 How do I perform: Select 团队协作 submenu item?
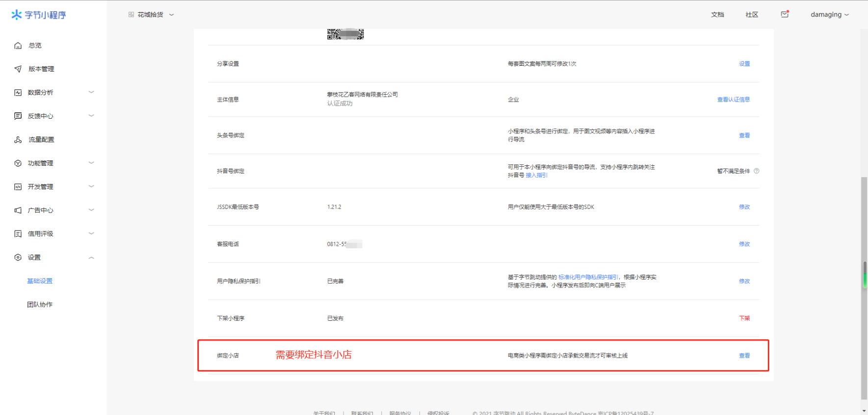point(40,305)
